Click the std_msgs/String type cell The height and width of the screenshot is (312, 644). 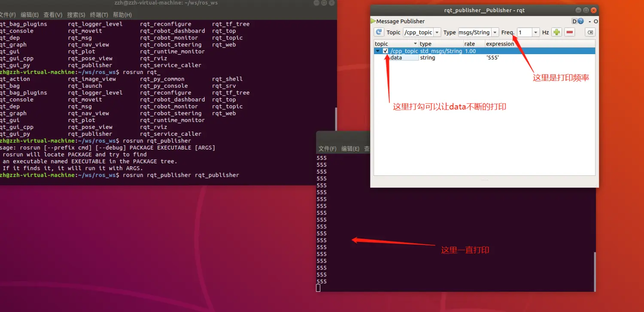[x=441, y=51]
